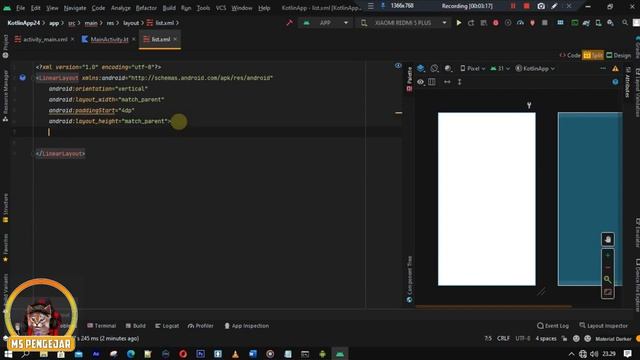Screen dimensions: 640x360
Task: Open the Material Darker theme selector in status bar
Action: [x=613, y=339]
